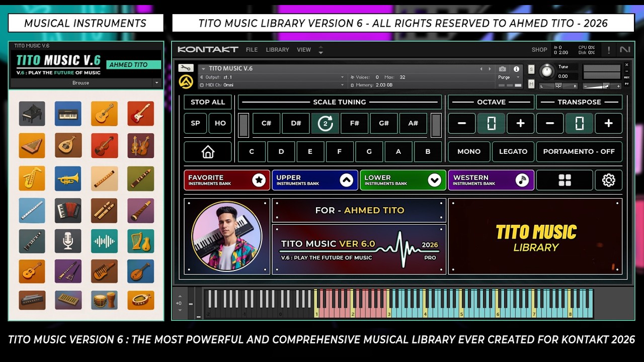Select the saxophone instrument icon
This screenshot has width=644, height=362.
point(32,178)
